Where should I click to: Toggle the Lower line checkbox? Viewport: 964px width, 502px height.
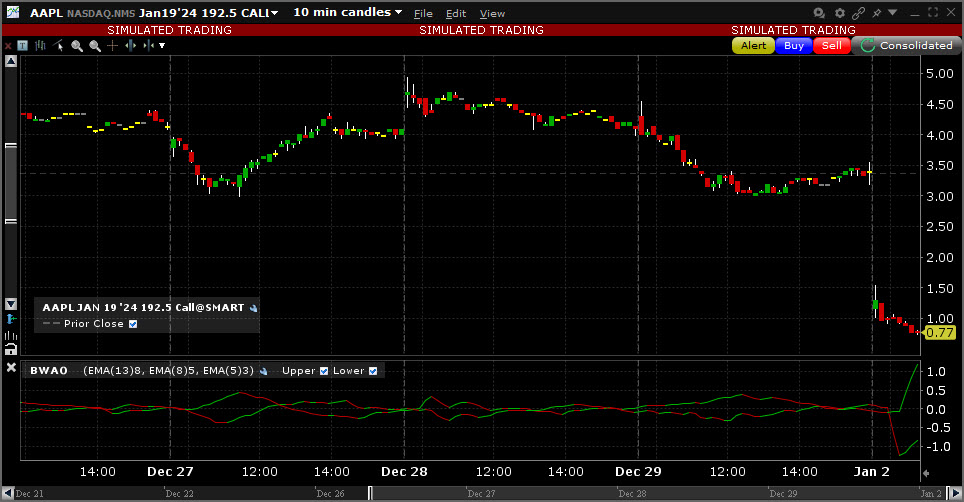(373, 371)
